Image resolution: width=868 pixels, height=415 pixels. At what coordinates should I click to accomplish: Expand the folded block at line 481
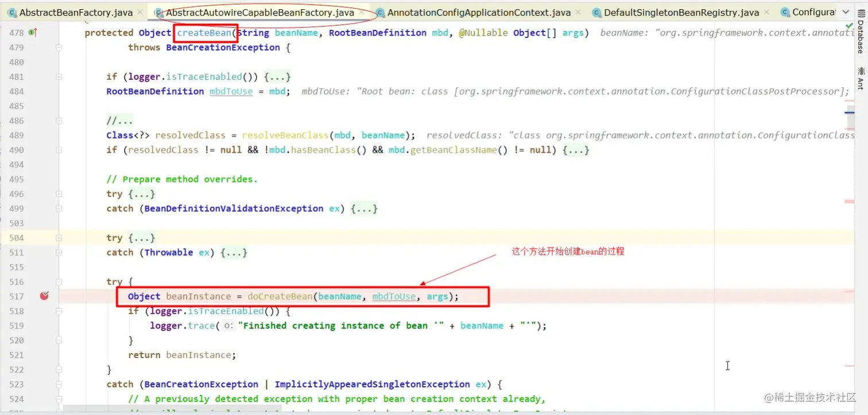(x=59, y=76)
